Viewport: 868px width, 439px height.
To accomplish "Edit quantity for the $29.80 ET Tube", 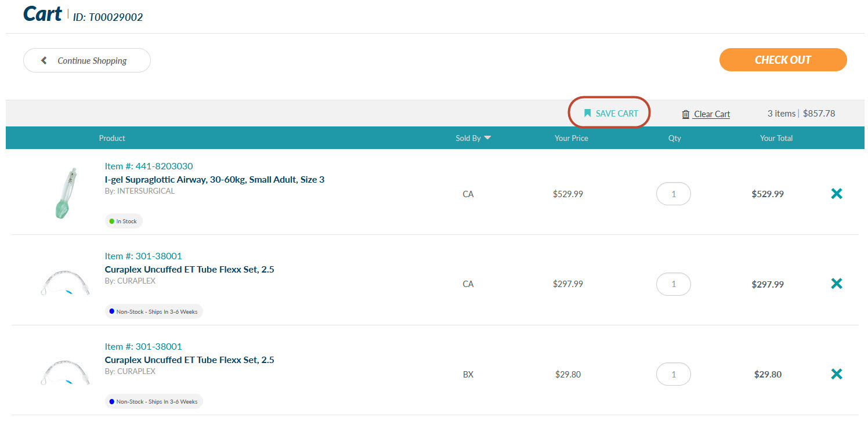I will click(674, 374).
